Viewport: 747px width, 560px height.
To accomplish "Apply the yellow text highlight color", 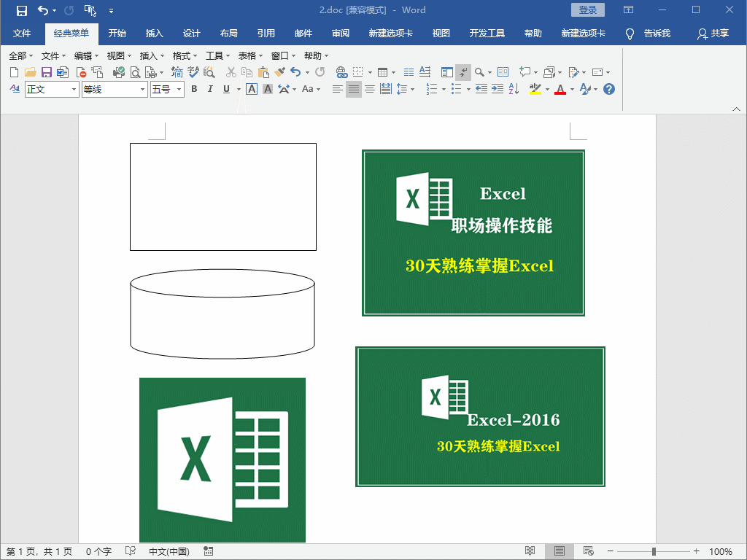I will (535, 89).
